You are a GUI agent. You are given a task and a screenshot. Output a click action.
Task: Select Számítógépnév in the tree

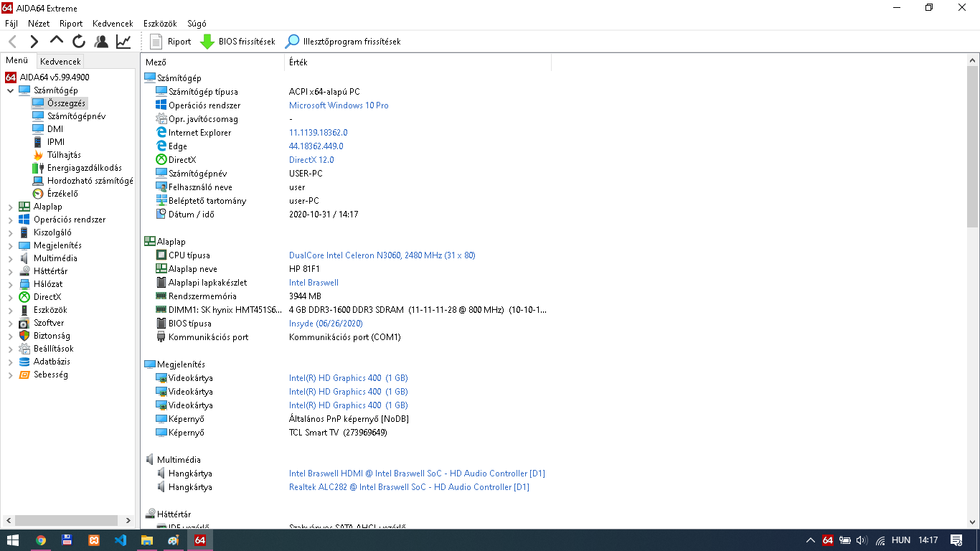coord(76,116)
